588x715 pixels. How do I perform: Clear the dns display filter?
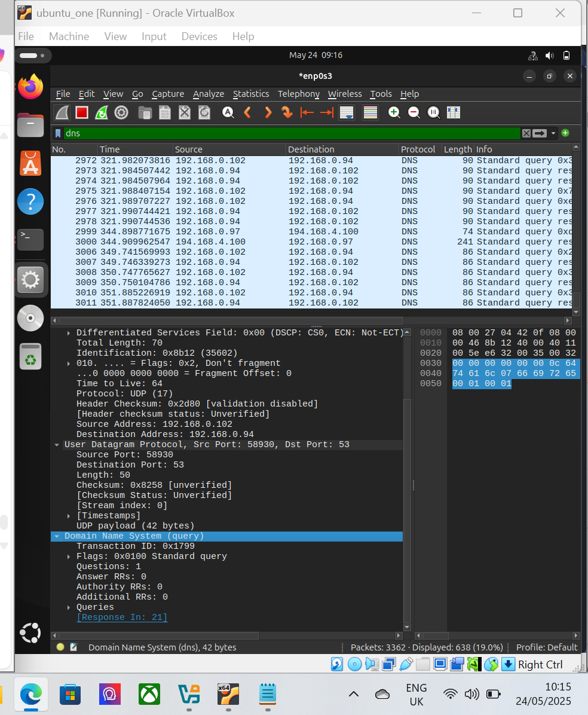(x=526, y=133)
